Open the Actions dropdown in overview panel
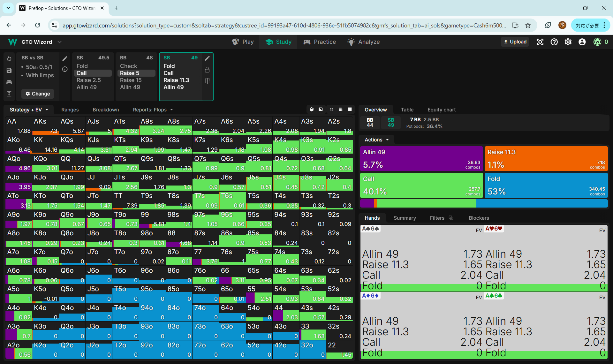 coord(377,140)
